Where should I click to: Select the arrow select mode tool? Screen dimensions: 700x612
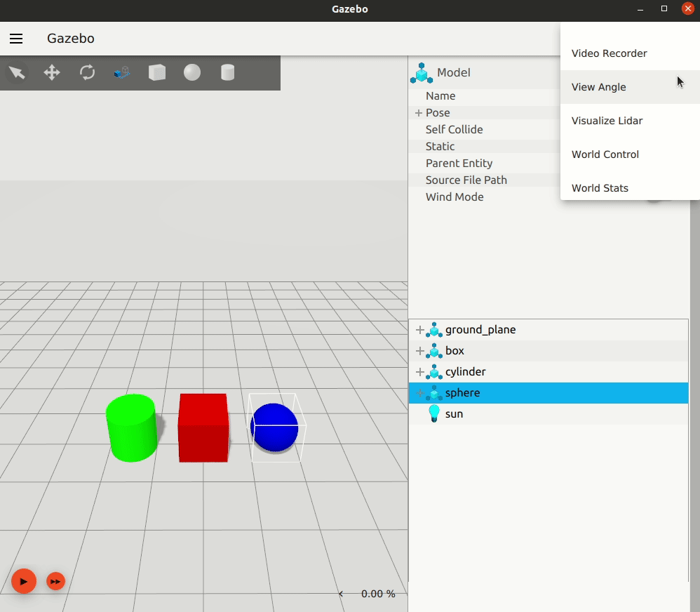[17, 72]
